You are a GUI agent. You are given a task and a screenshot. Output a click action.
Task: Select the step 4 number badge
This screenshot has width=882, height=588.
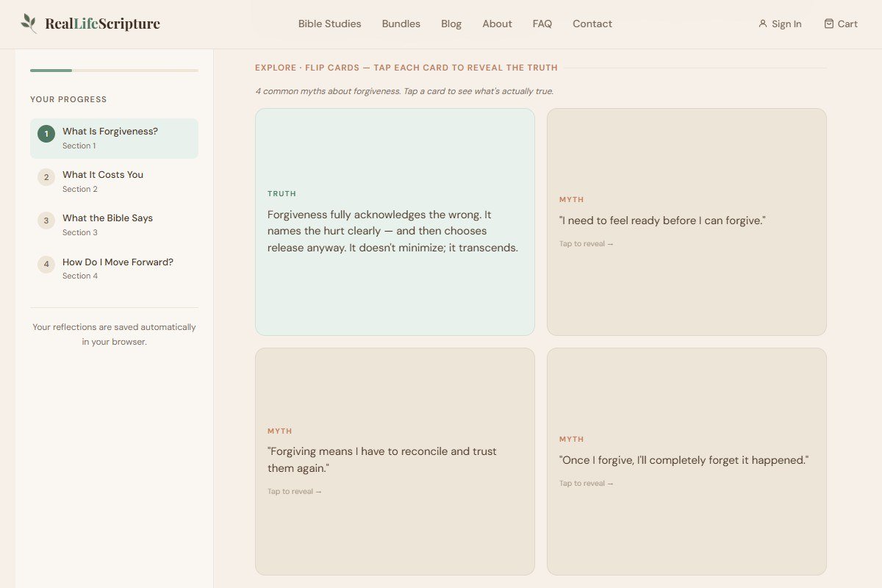pyautogui.click(x=46, y=265)
